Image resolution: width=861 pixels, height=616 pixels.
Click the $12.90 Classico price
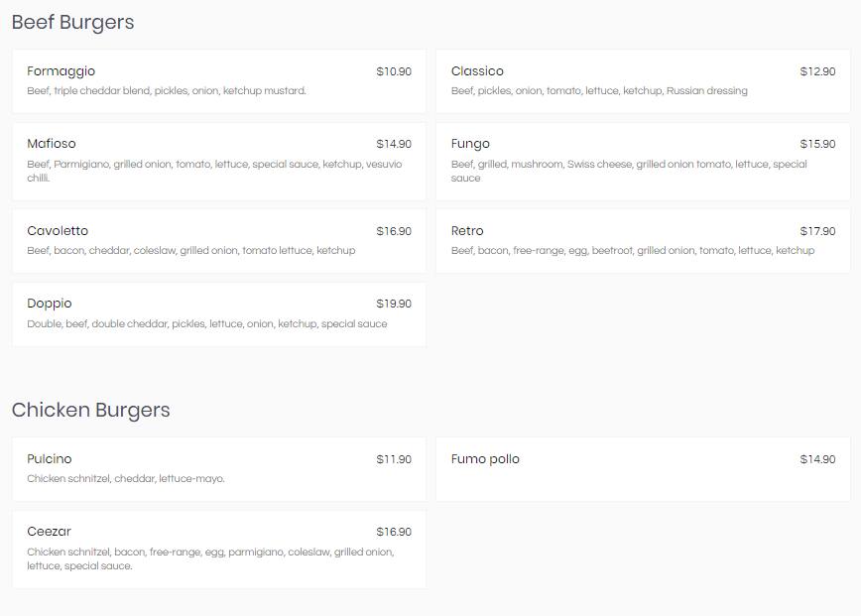[x=817, y=71]
